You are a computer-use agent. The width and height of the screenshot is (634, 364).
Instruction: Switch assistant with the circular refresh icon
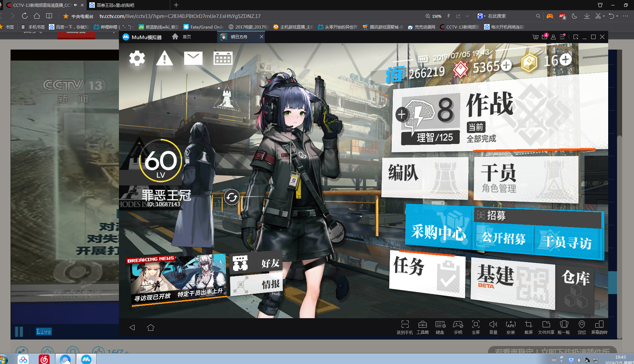click(232, 197)
